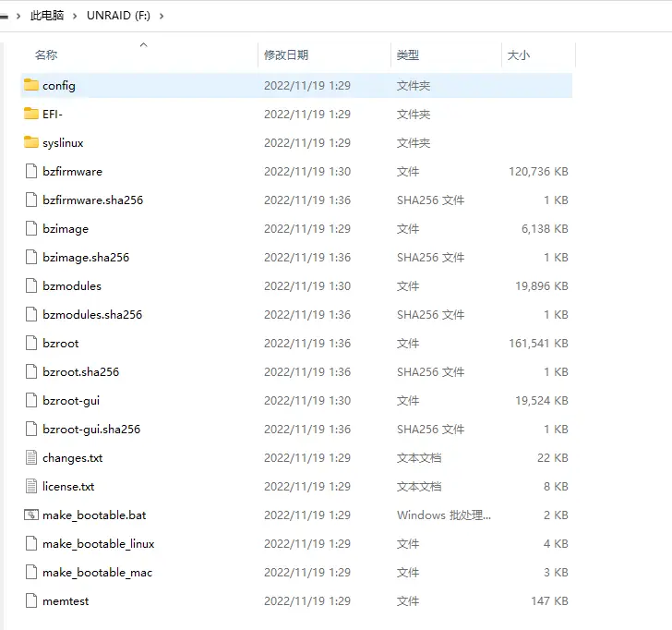Select the bzroot-gui.sha256 file name
Image resolution: width=672 pixels, height=630 pixels.
[x=91, y=430]
